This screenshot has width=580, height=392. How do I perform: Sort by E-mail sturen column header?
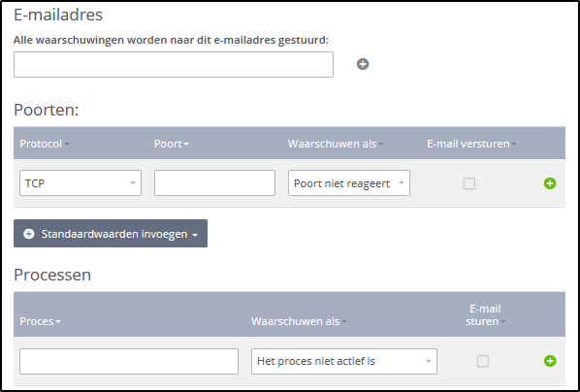pos(485,315)
